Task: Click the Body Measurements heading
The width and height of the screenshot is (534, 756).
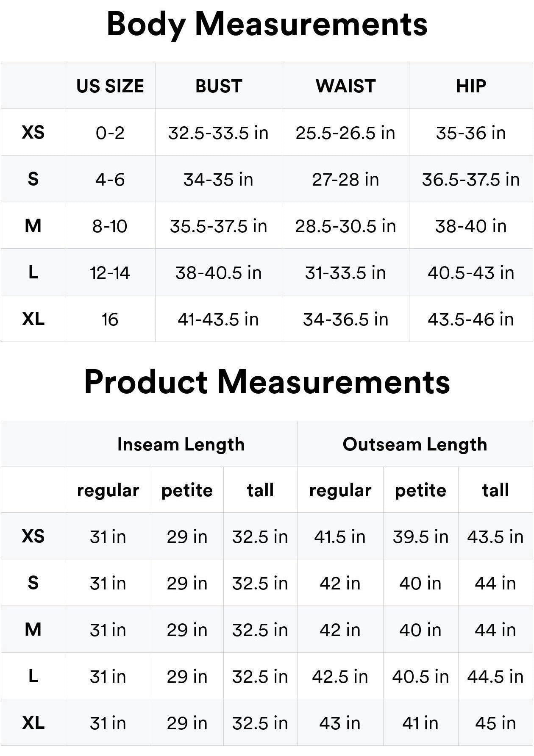Action: (267, 25)
